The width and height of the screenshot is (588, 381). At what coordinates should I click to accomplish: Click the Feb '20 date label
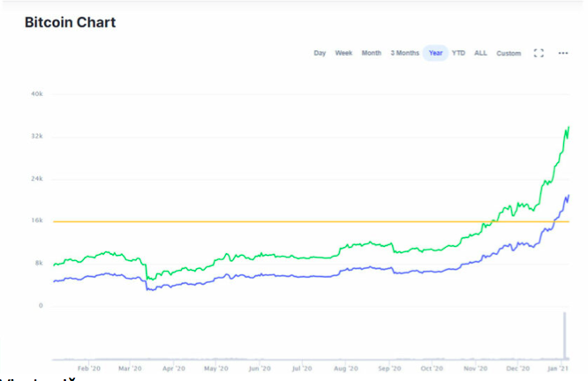pos(89,369)
